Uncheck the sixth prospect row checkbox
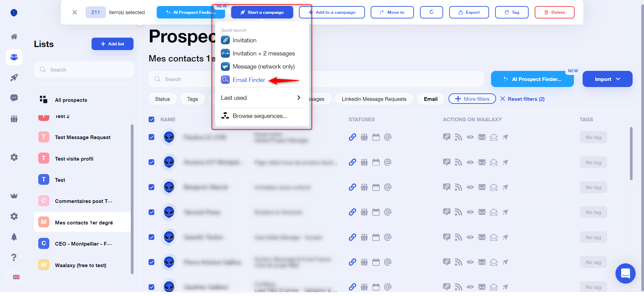This screenshot has width=644, height=296. (x=152, y=262)
